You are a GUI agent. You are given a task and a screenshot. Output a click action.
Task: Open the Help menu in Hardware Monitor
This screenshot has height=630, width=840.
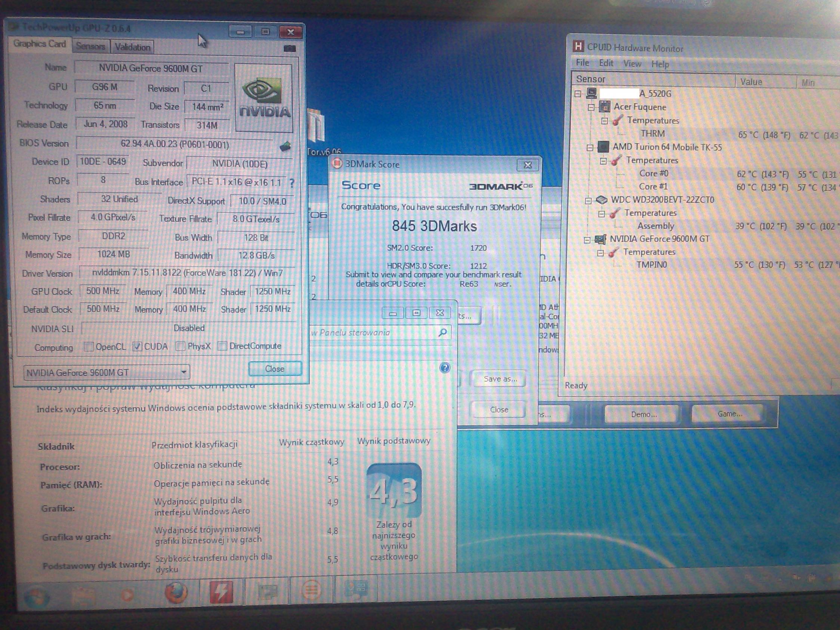pyautogui.click(x=660, y=64)
